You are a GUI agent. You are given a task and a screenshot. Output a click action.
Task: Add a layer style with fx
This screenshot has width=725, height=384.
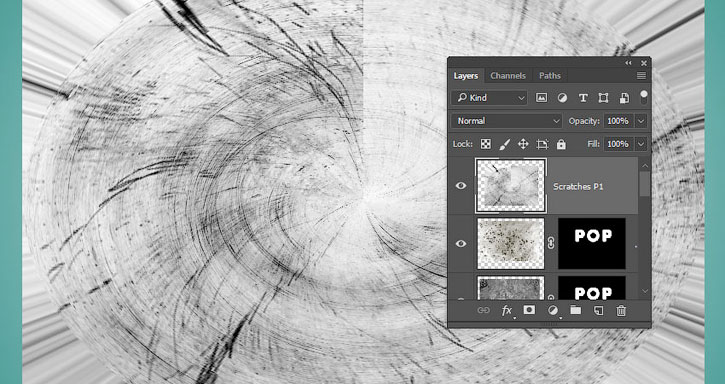tap(507, 310)
